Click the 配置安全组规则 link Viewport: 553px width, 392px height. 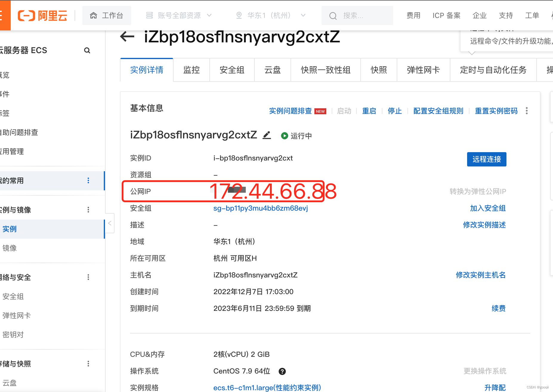tap(438, 111)
